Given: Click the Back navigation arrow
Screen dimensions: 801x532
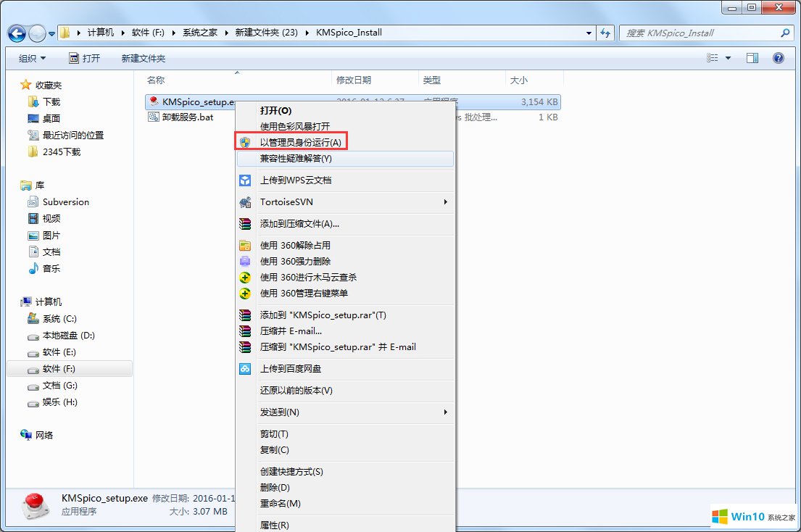Looking at the screenshot, I should tap(17, 33).
